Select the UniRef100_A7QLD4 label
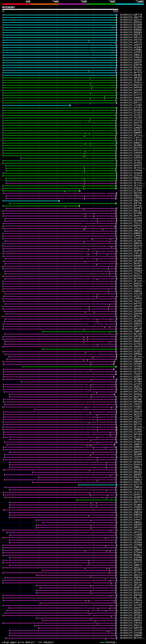This screenshot has height=644, width=146. tap(131, 188)
